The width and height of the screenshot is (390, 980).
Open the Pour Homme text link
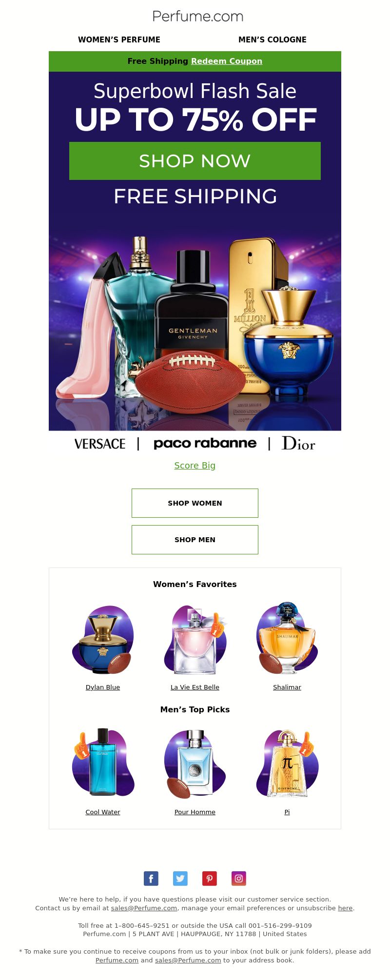coord(195,812)
